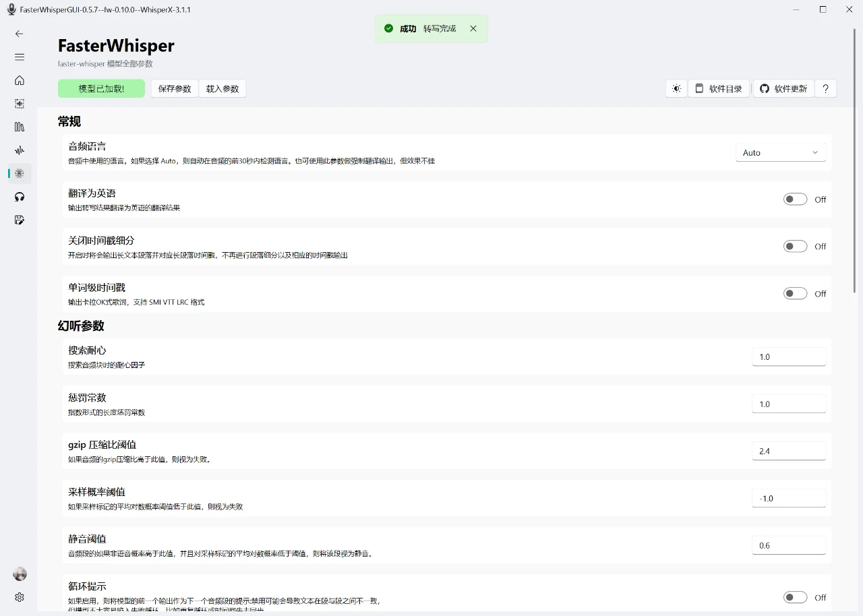Open 软件目录 button
Image resolution: width=863 pixels, height=616 pixels.
[719, 88]
